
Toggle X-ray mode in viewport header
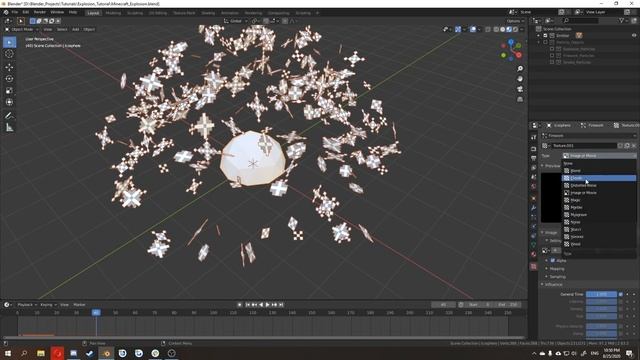tap(488, 29)
